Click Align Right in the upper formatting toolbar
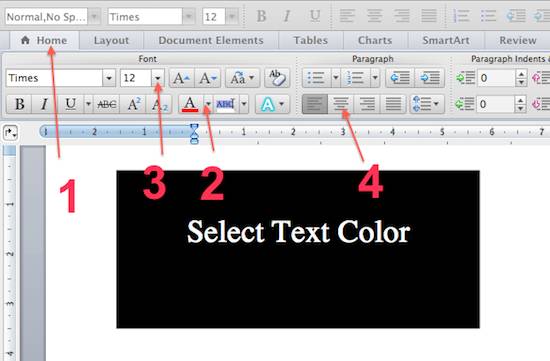The image size is (550, 361). pos(402,16)
